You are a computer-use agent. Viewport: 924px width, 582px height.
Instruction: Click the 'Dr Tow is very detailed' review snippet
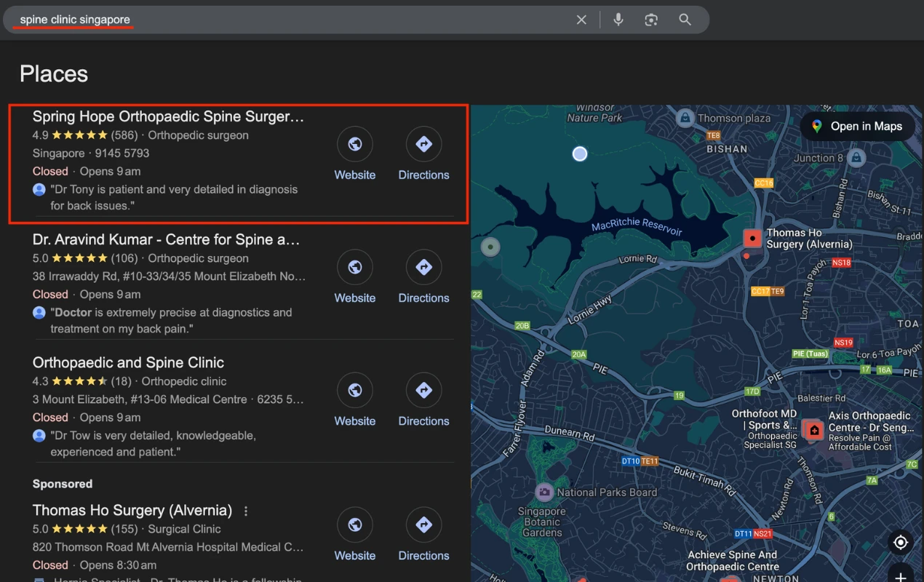tap(153, 444)
